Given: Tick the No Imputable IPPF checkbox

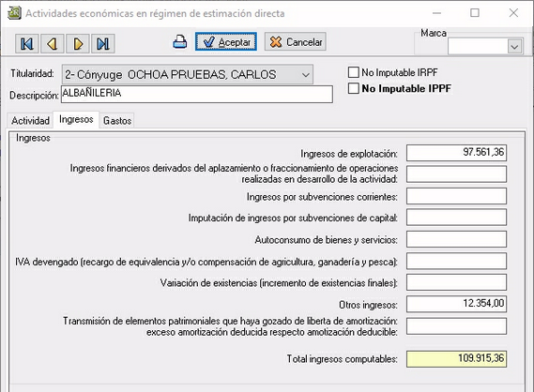Looking at the screenshot, I should 354,88.
